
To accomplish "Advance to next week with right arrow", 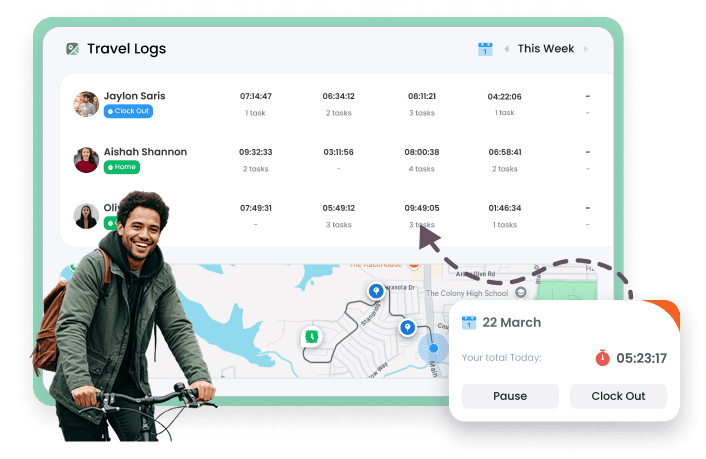I will pyautogui.click(x=586, y=49).
